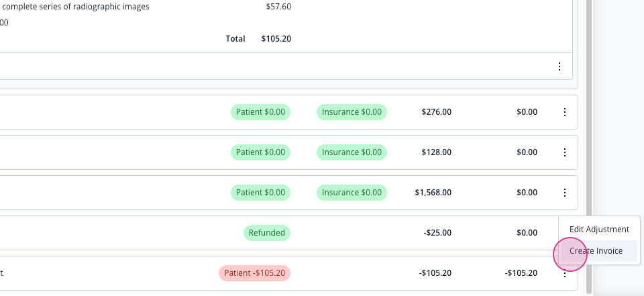The width and height of the screenshot is (644, 296).
Task: Click Patient $0.00 badge in the $276.00 row
Action: (x=260, y=112)
